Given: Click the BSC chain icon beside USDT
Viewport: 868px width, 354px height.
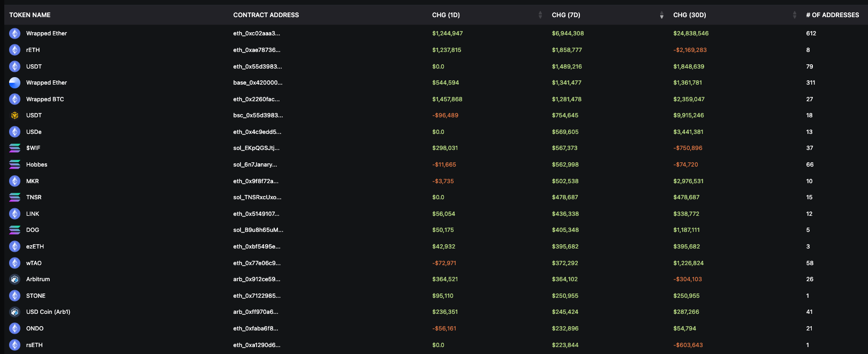Looking at the screenshot, I should click(15, 115).
